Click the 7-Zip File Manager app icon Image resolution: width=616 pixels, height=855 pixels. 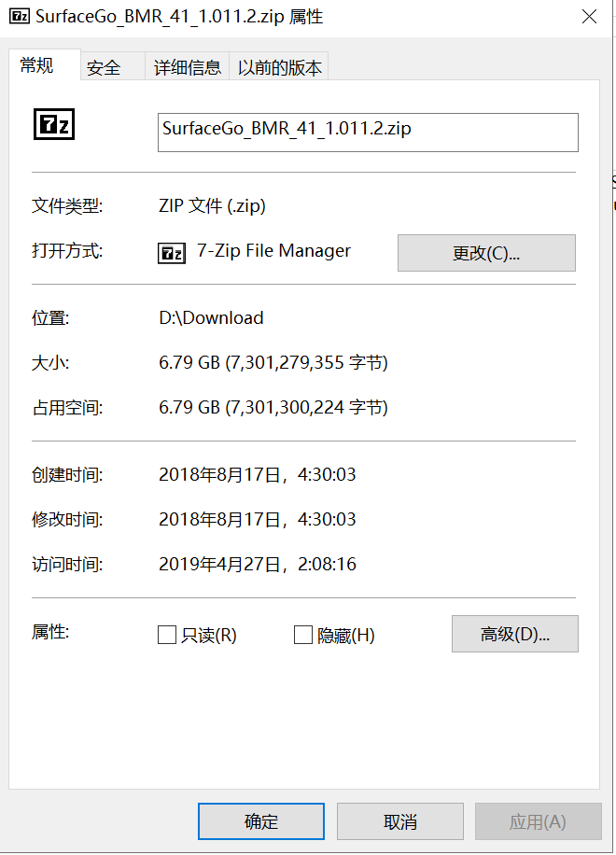click(172, 253)
